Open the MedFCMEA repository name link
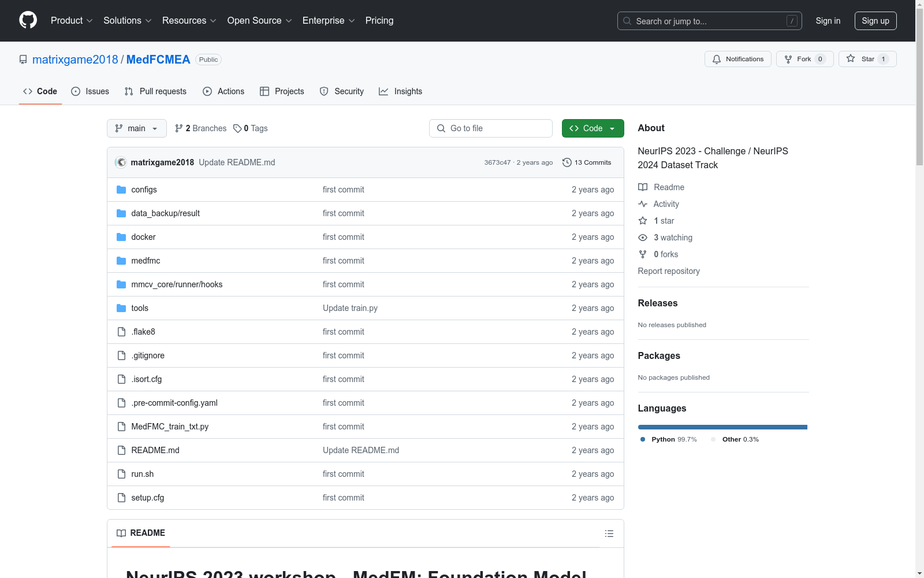 click(158, 60)
